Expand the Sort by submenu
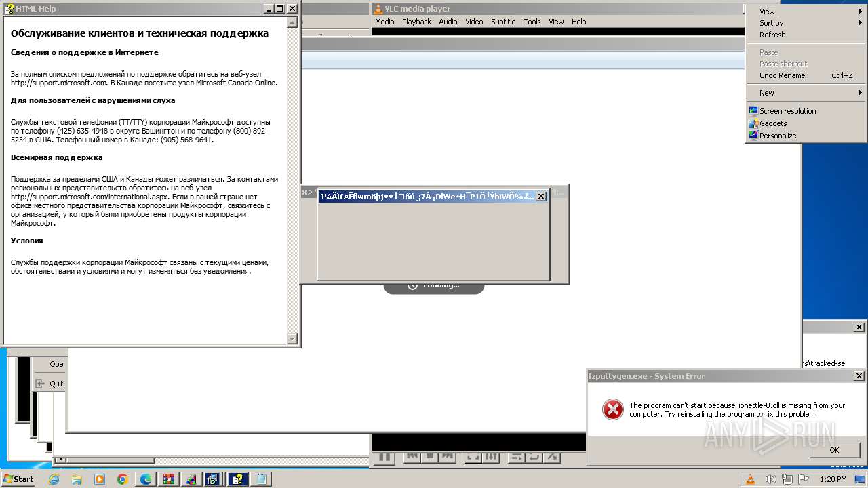Viewport: 868px width, 488px height. click(806, 23)
